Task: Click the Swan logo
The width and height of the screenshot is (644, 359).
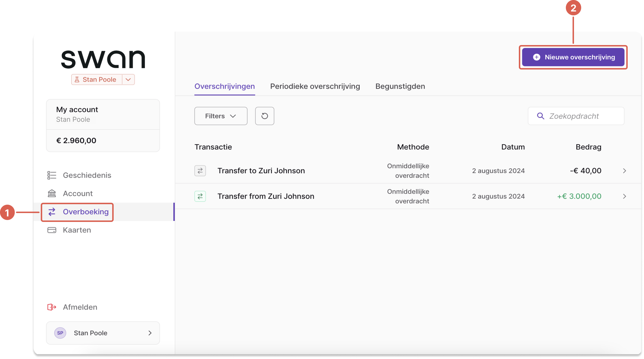Action: 103,59
